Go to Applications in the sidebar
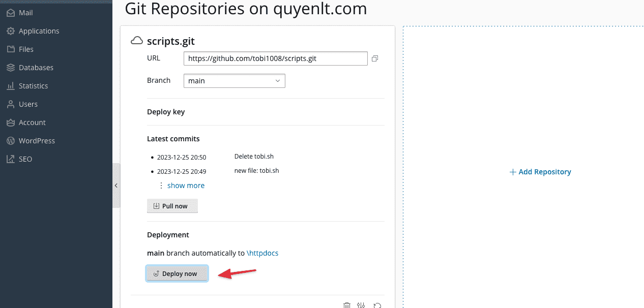The image size is (644, 308). point(39,31)
